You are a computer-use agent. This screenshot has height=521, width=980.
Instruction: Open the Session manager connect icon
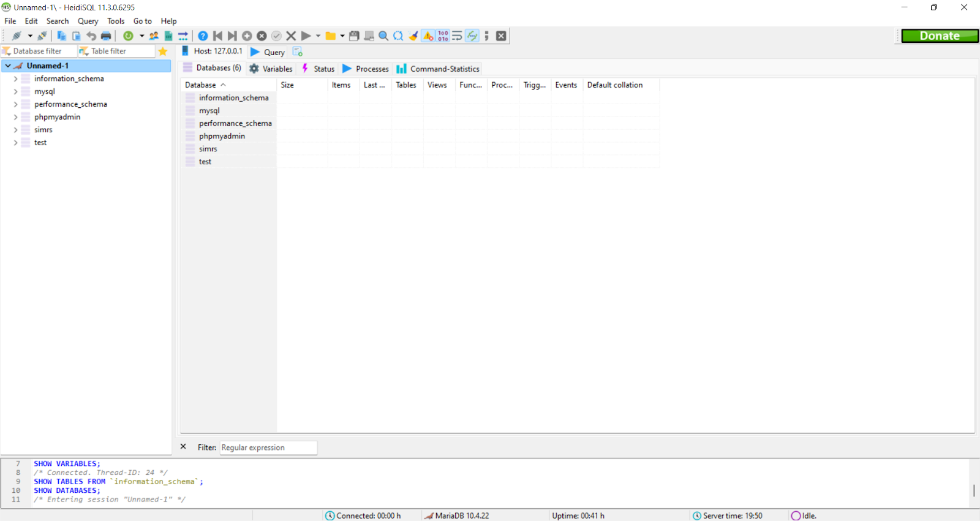pyautogui.click(x=17, y=36)
